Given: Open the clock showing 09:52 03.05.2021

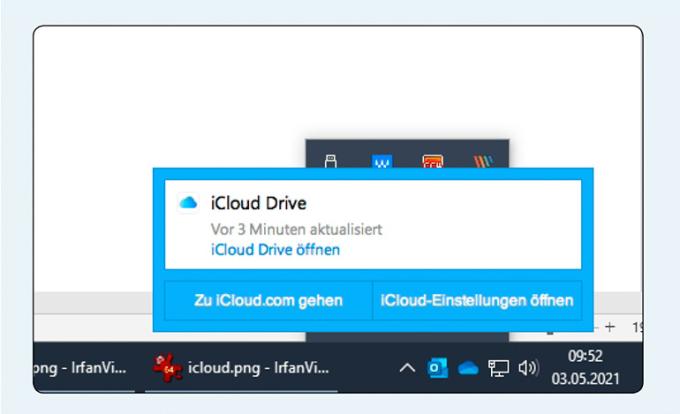Looking at the screenshot, I should coord(585,368).
